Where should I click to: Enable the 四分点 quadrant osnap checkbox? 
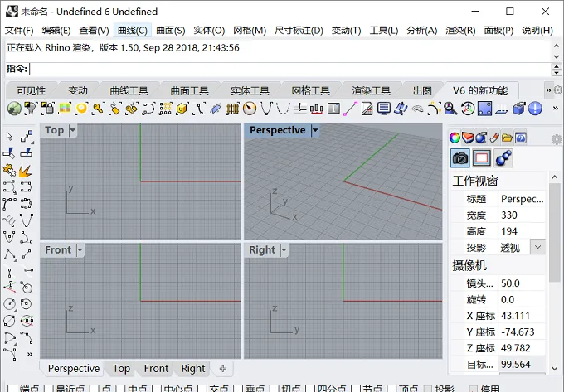pos(310,389)
